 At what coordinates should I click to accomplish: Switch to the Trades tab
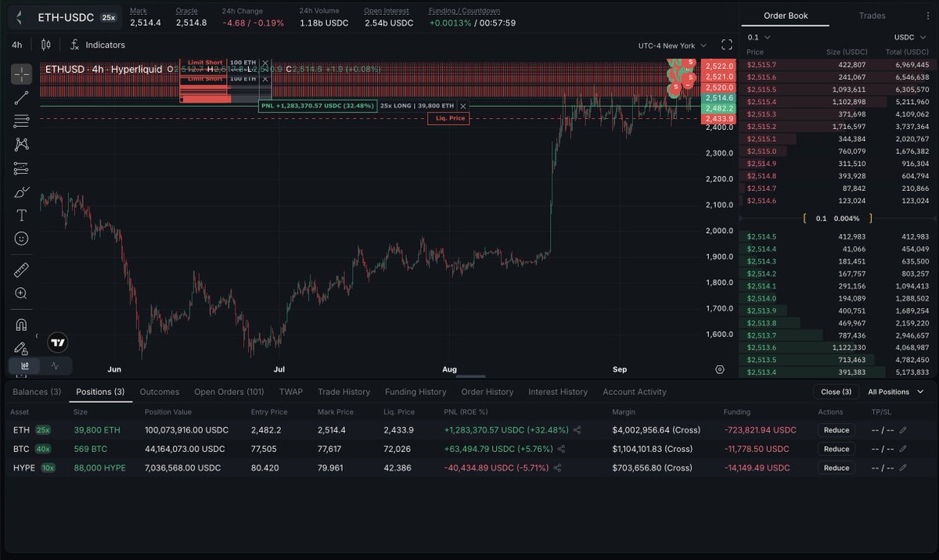pos(872,16)
